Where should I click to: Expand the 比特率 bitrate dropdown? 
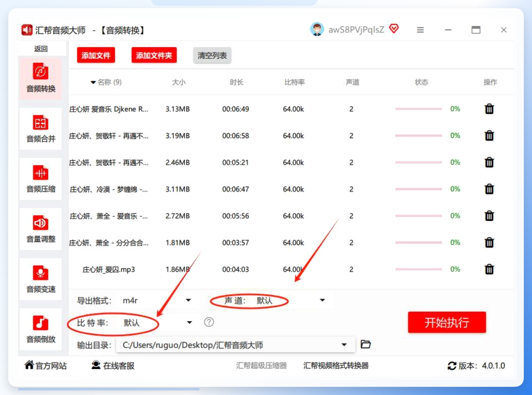(189, 322)
